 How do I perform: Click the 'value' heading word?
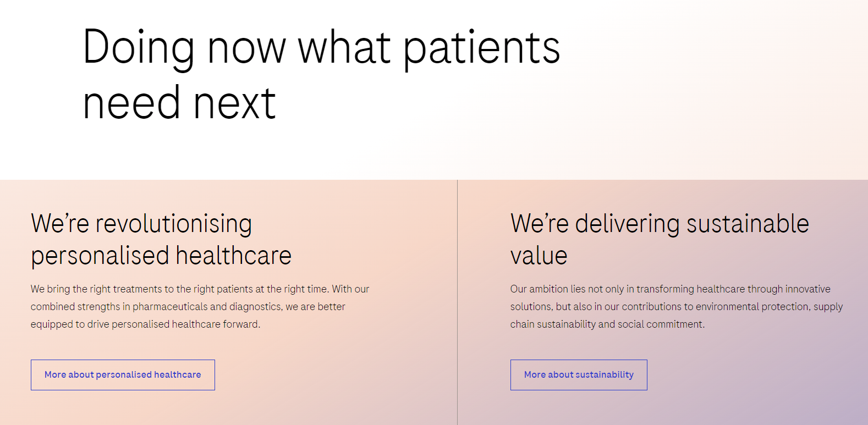tap(539, 256)
